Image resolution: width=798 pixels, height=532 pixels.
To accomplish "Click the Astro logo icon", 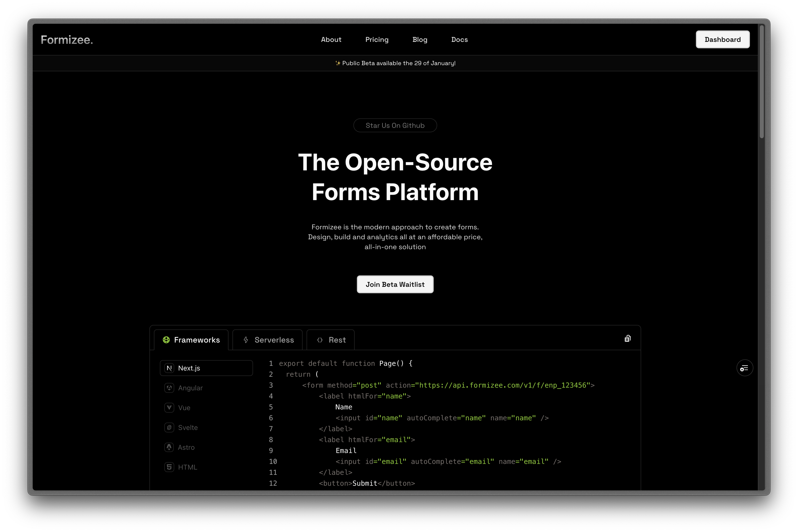I will pos(169,447).
